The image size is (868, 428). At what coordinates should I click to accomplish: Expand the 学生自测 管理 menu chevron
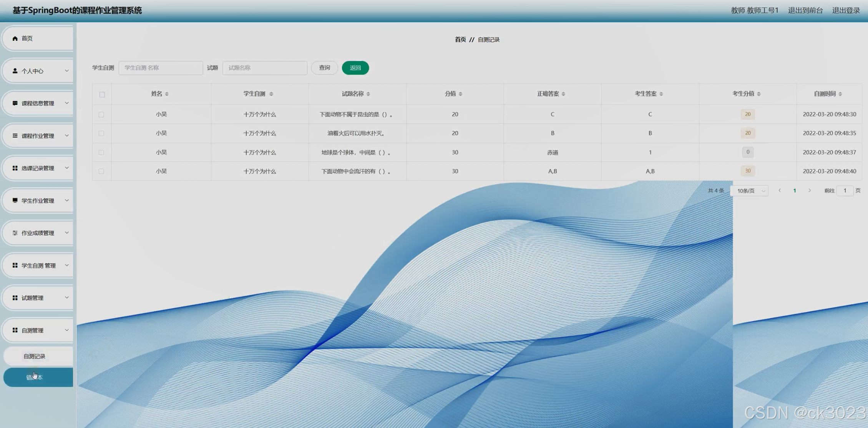tap(66, 265)
